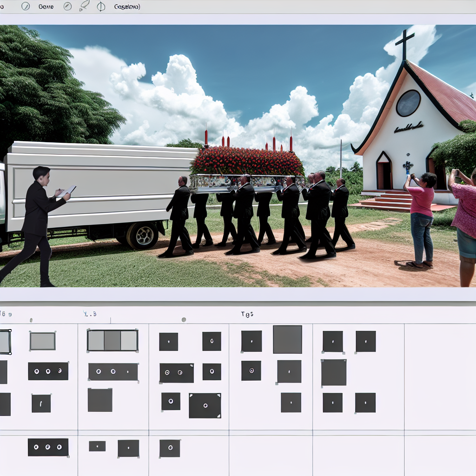Screen dimensions: 476x476
Task: Select the feather pen tool icon
Action: pyautogui.click(x=84, y=6)
